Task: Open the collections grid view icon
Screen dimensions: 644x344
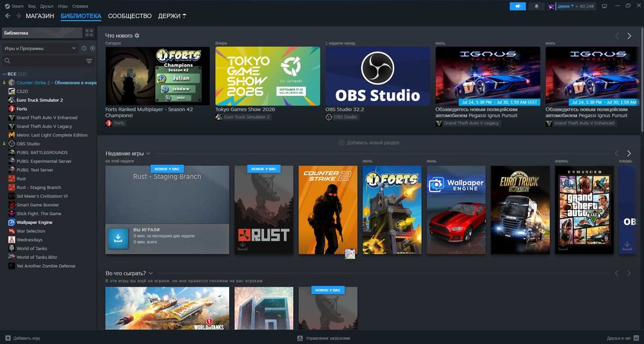Action: pyautogui.click(x=89, y=33)
